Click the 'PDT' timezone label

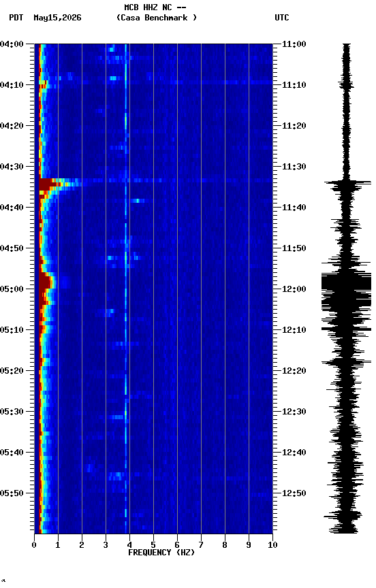click(x=16, y=18)
